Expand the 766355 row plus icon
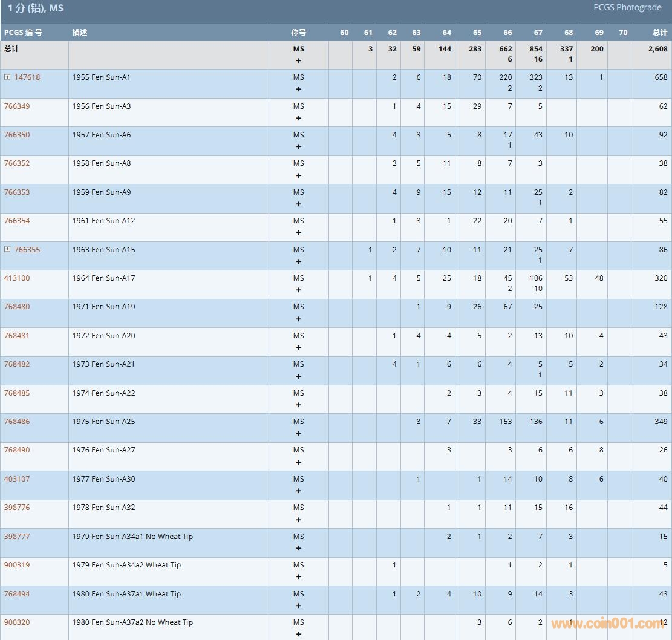The width and height of the screenshot is (672, 640). coord(7,250)
